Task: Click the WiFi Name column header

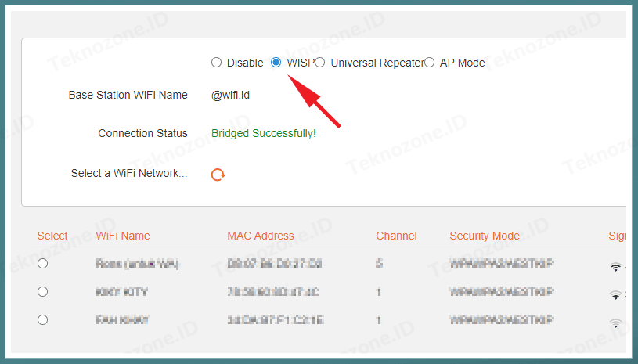Action: [123, 236]
